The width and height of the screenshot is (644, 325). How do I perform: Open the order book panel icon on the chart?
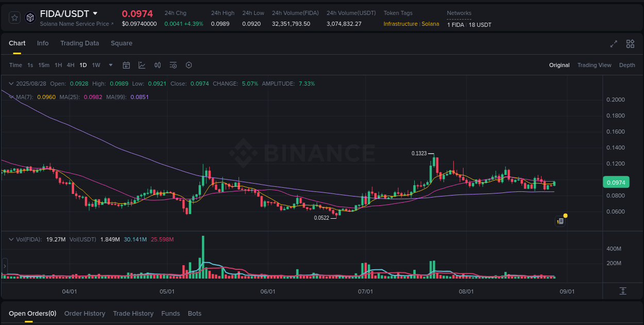(560, 221)
